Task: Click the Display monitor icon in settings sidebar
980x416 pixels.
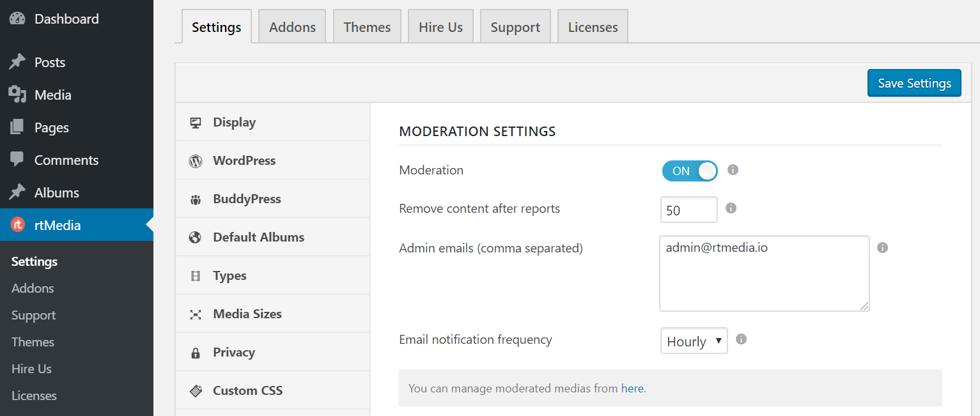Action: (196, 121)
